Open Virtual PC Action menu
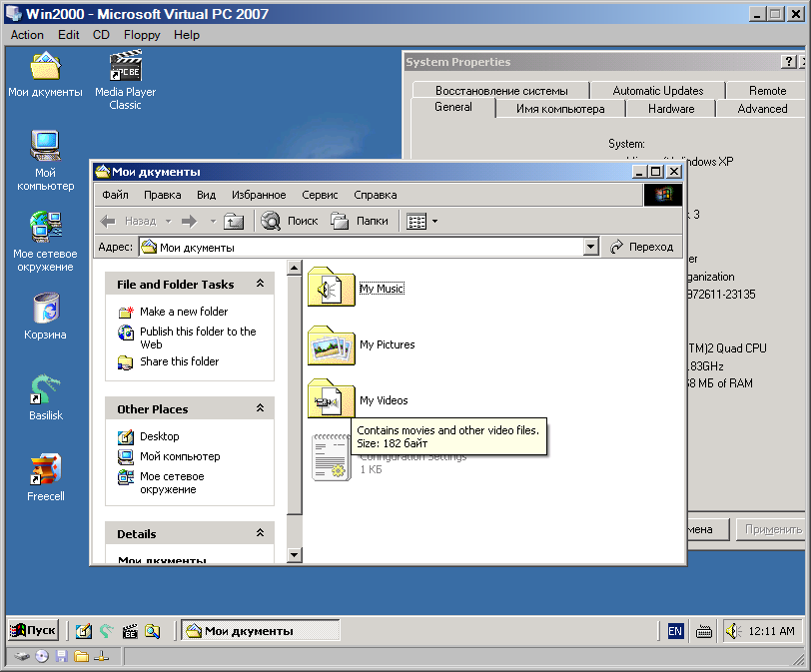Image resolution: width=811 pixels, height=672 pixels. pos(27,35)
